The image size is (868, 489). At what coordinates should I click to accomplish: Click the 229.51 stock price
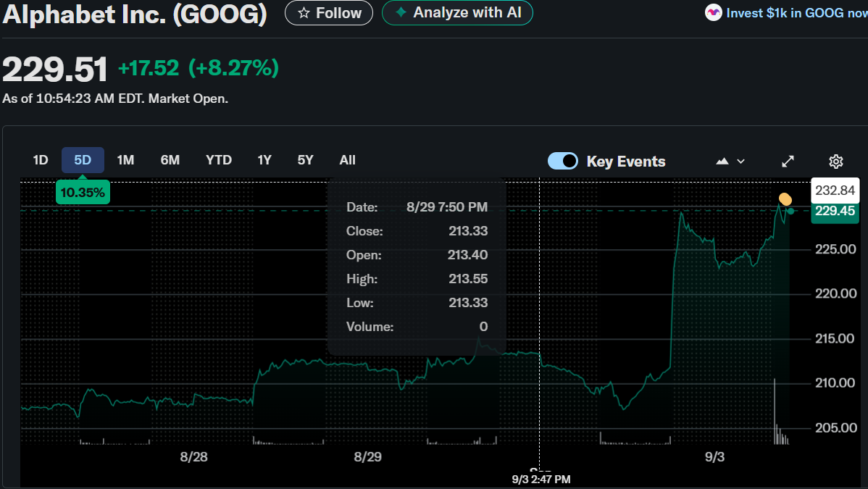click(55, 70)
